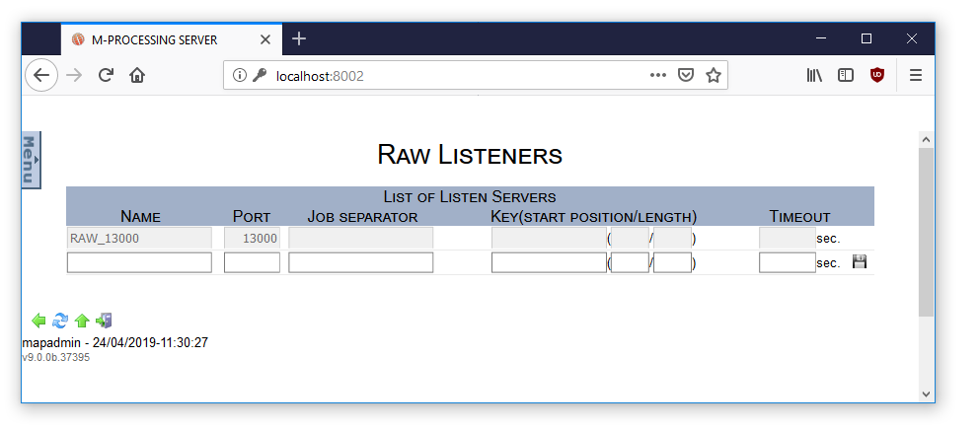
Task: Save the new listener with floppy disk icon
Action: [x=859, y=262]
